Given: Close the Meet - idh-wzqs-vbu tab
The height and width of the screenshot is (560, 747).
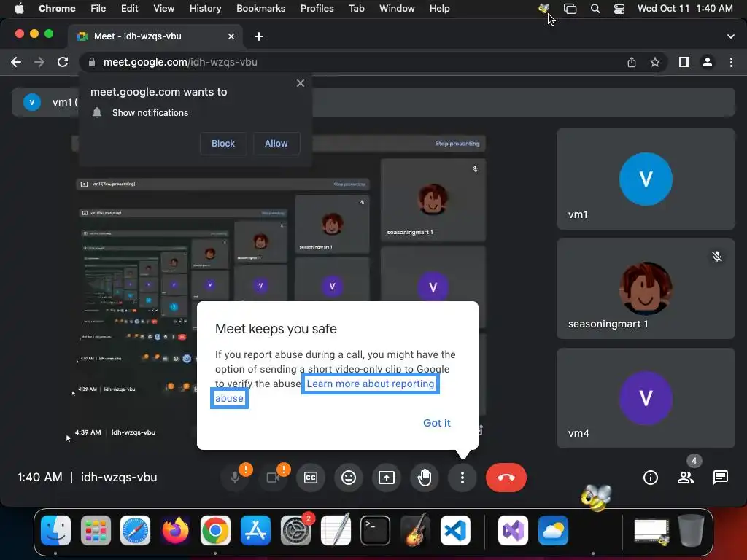Looking at the screenshot, I should click(231, 36).
